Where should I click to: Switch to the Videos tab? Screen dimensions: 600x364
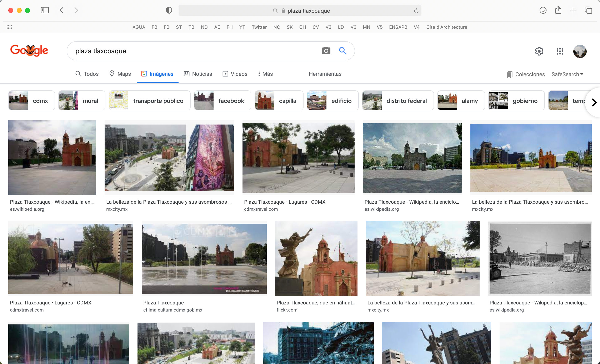[x=235, y=74]
